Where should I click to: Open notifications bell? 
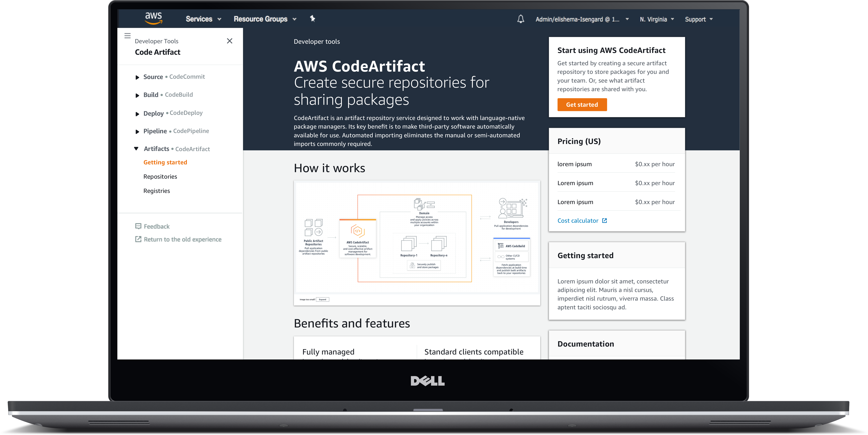pos(521,19)
